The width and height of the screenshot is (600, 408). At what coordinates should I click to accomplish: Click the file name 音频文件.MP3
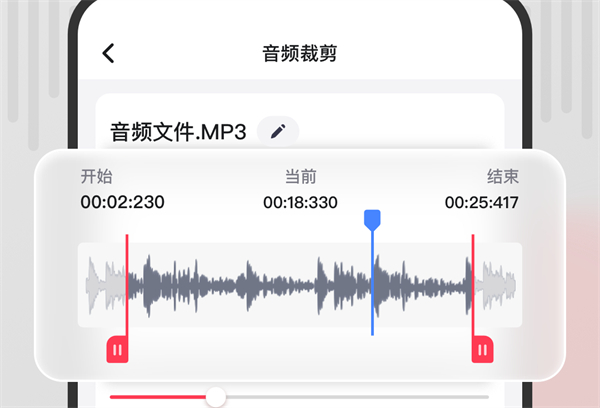178,132
